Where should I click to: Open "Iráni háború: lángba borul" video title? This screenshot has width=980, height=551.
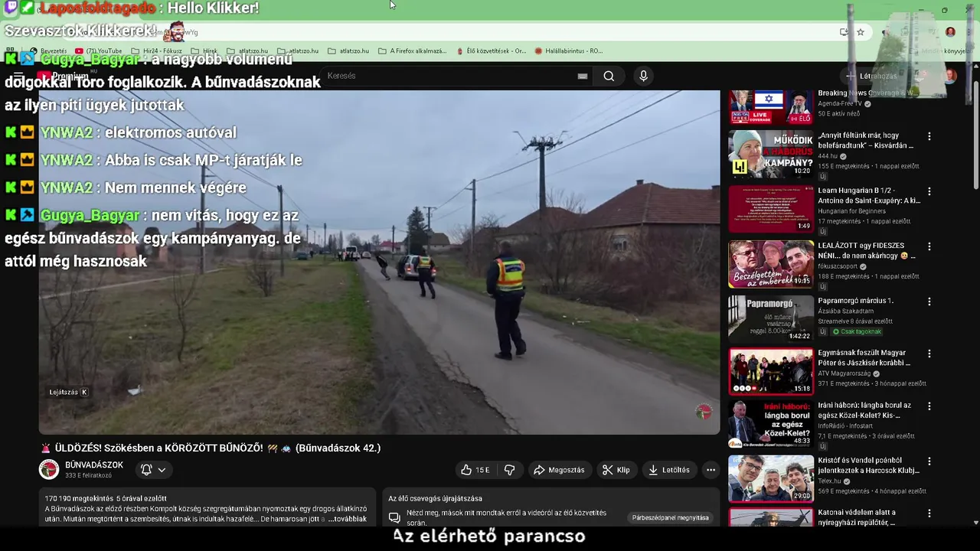click(x=864, y=411)
